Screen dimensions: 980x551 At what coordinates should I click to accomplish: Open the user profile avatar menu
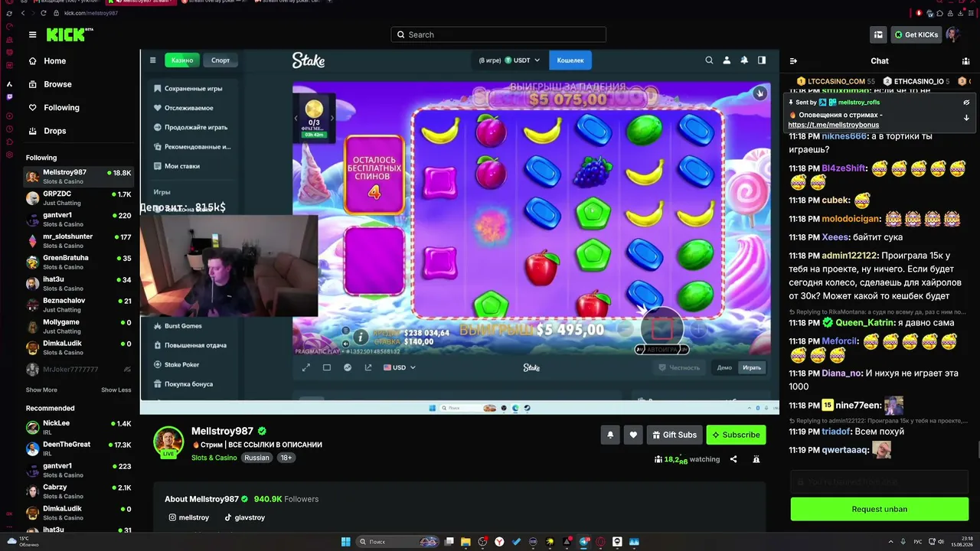(x=952, y=34)
